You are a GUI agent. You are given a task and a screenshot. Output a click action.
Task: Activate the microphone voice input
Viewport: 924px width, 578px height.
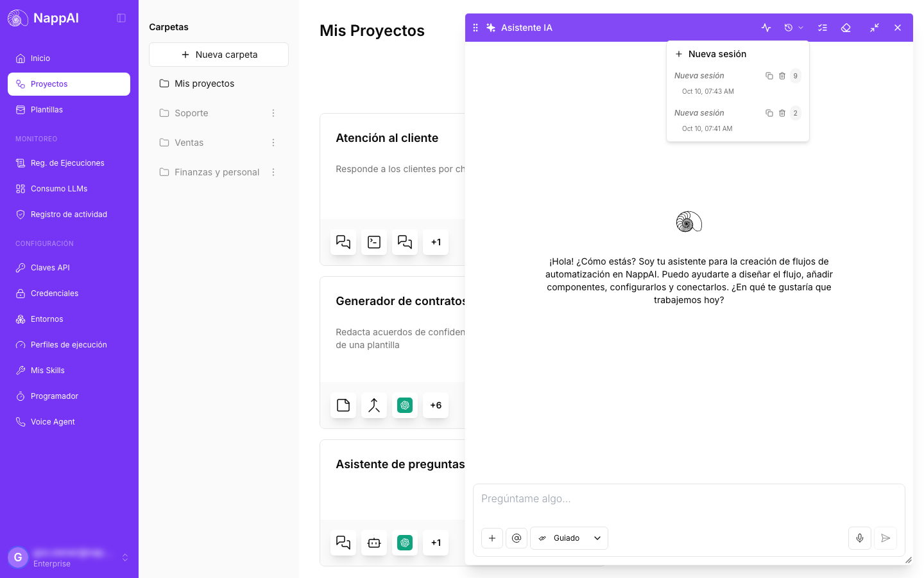click(860, 538)
